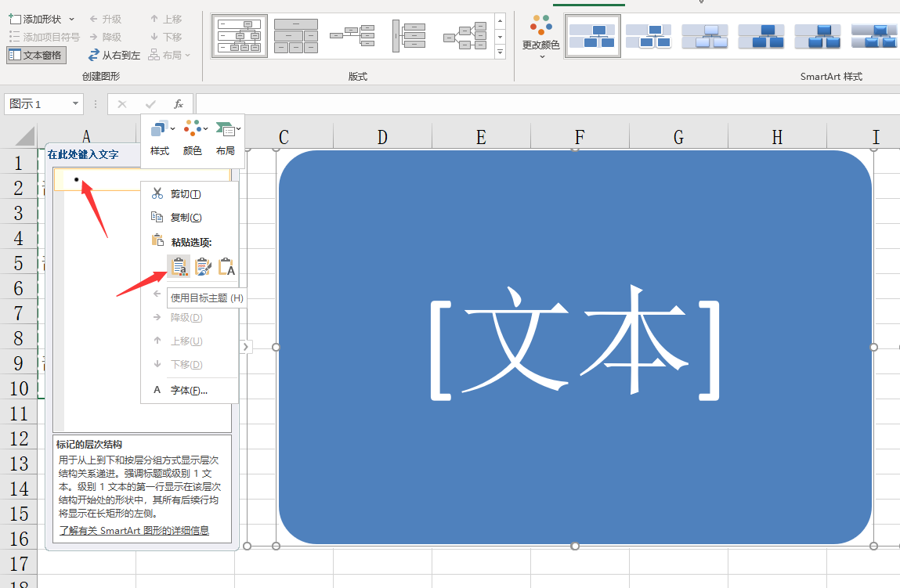
Task: Click 从右到左 right-to-left button
Action: point(114,55)
